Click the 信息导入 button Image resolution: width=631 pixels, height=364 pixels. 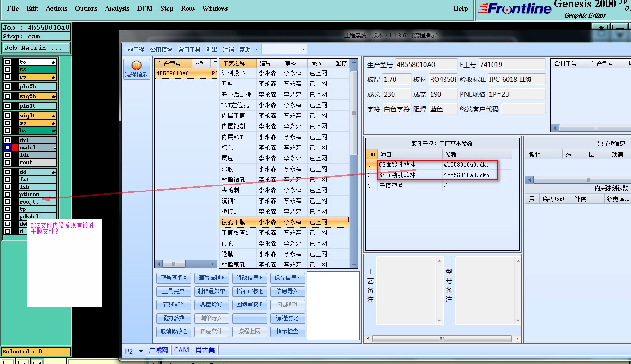pos(288,291)
